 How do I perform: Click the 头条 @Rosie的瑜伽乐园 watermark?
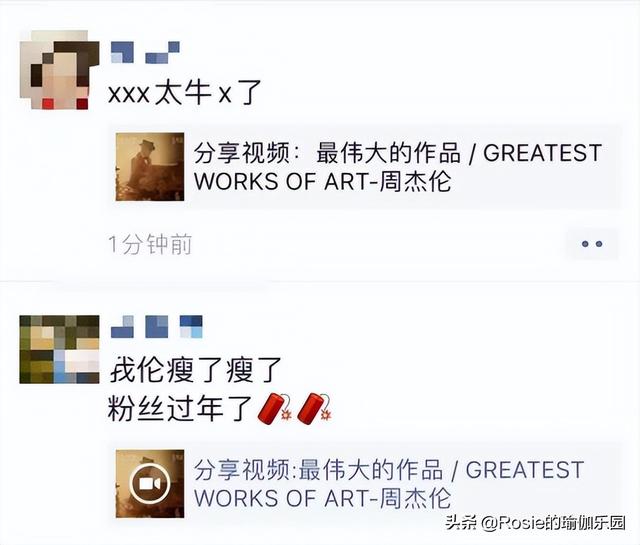(x=536, y=522)
